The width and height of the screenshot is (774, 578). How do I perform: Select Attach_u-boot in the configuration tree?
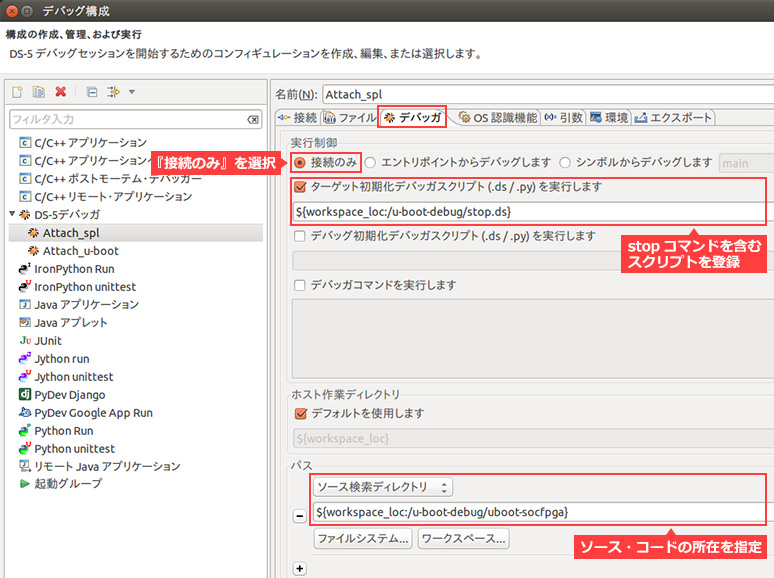click(x=80, y=251)
